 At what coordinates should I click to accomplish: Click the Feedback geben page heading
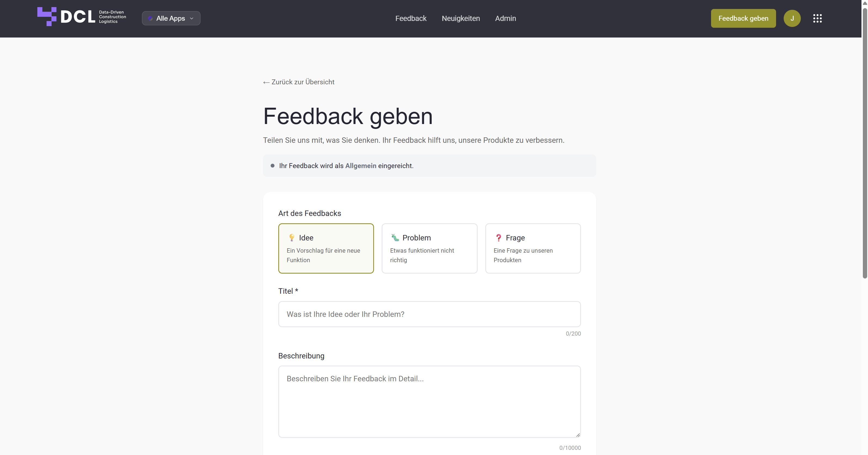tap(348, 116)
